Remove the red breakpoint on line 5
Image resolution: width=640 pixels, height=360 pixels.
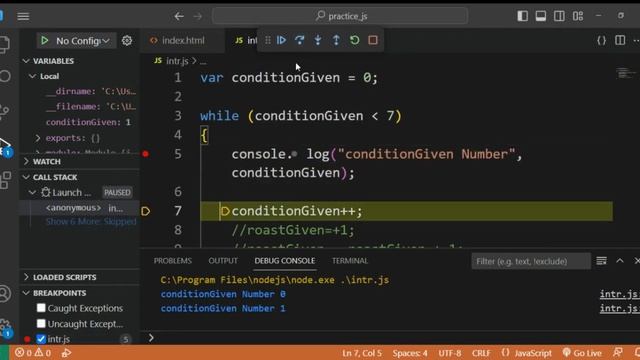[146, 154]
